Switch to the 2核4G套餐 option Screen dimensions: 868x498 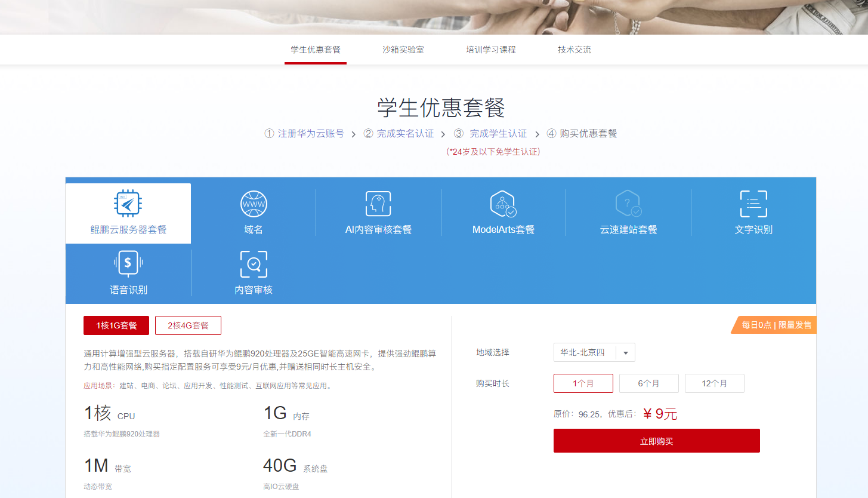tap(188, 325)
